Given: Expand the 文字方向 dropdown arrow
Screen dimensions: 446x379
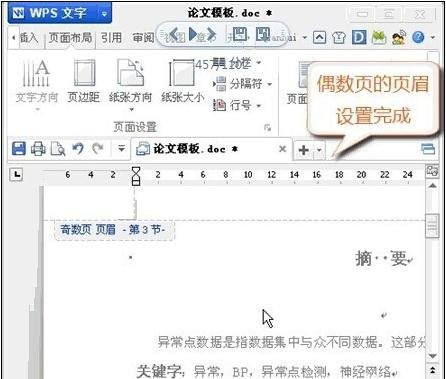Looking at the screenshot, I should [37, 109].
